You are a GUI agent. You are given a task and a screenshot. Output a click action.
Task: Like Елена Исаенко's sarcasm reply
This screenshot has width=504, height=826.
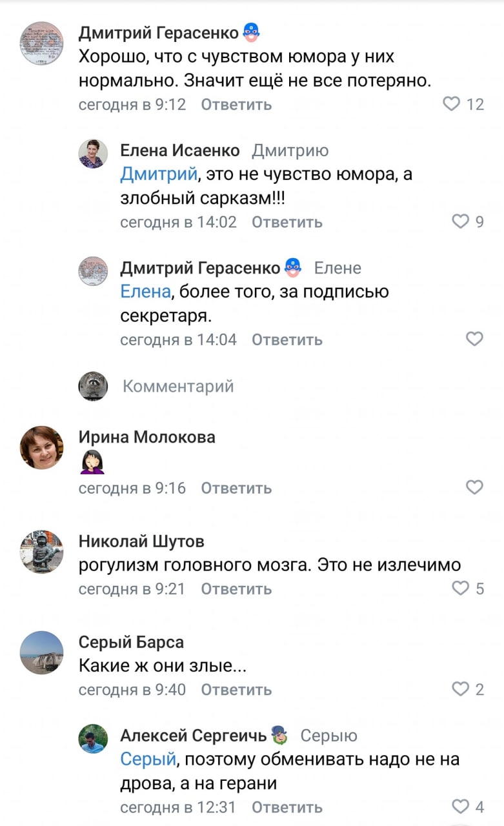(x=459, y=221)
